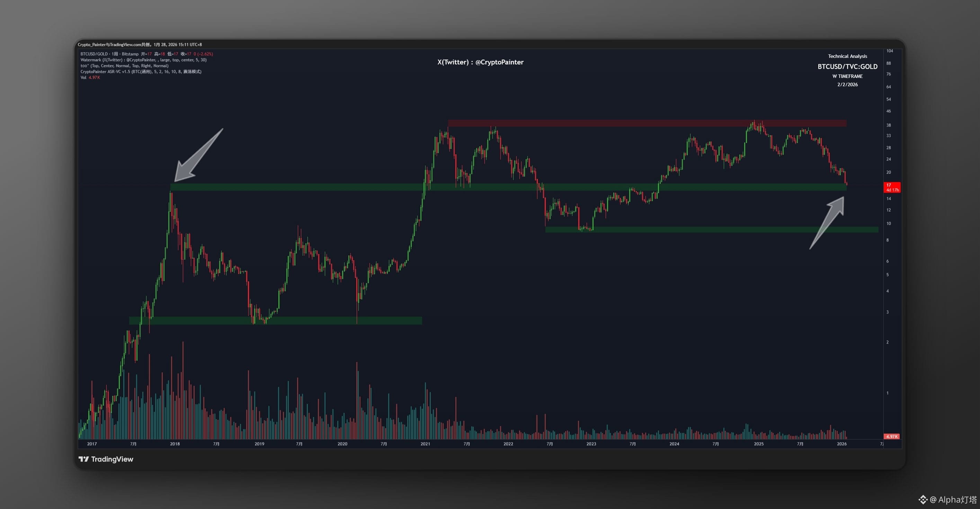The height and width of the screenshot is (509, 980).
Task: Click the 2017 time axis label
Action: click(92, 444)
